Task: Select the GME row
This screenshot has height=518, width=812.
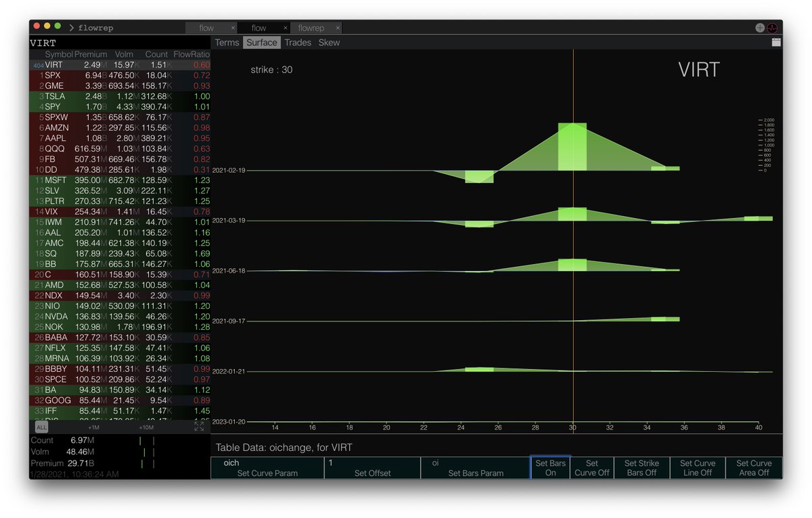Action: [x=120, y=86]
